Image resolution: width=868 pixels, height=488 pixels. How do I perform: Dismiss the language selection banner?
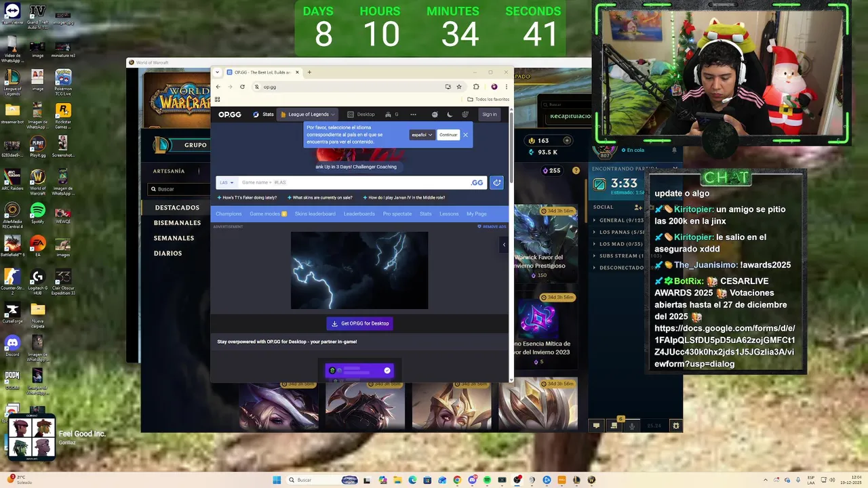(465, 135)
